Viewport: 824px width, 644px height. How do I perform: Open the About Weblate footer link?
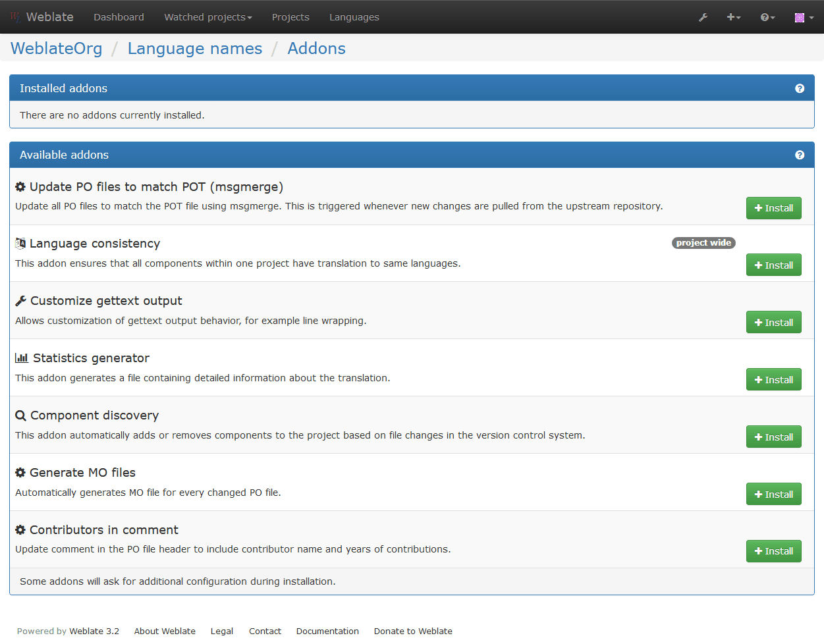(165, 631)
